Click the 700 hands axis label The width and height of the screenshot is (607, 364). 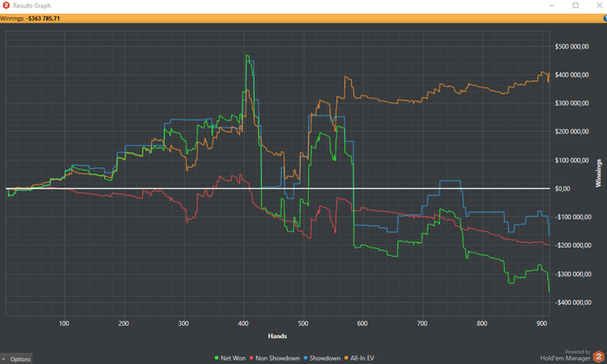[x=422, y=323]
